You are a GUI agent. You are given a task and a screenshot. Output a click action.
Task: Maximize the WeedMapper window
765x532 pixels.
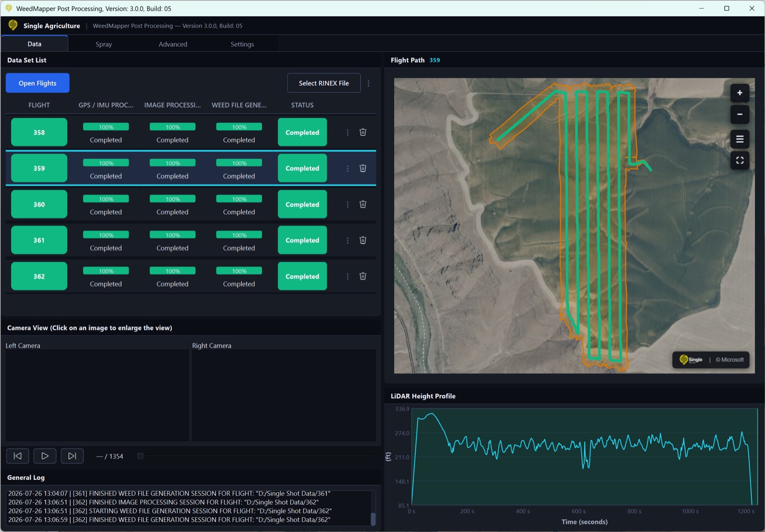point(727,8)
